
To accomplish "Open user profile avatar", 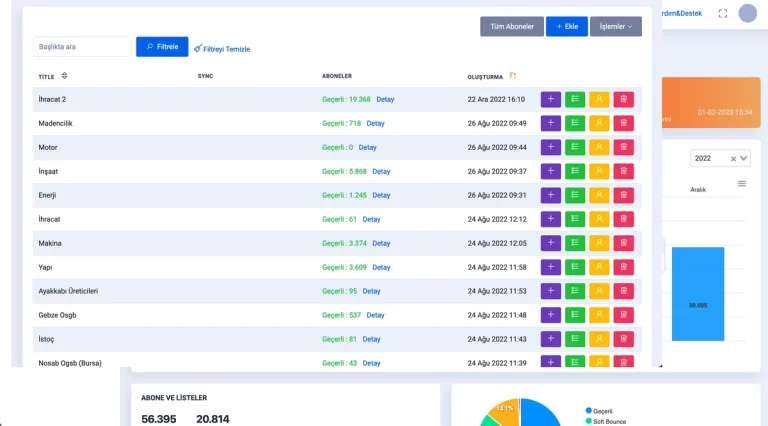I will click(x=748, y=13).
